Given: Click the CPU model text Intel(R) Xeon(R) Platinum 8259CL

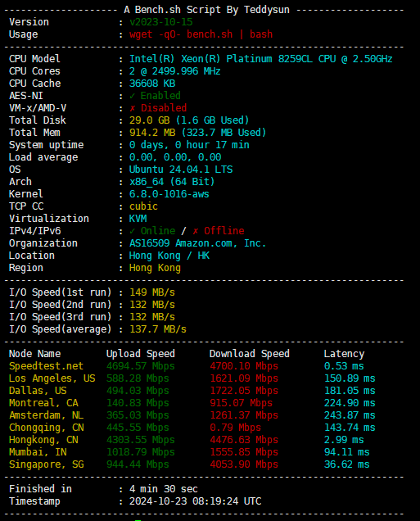Looking at the screenshot, I should (221, 59).
